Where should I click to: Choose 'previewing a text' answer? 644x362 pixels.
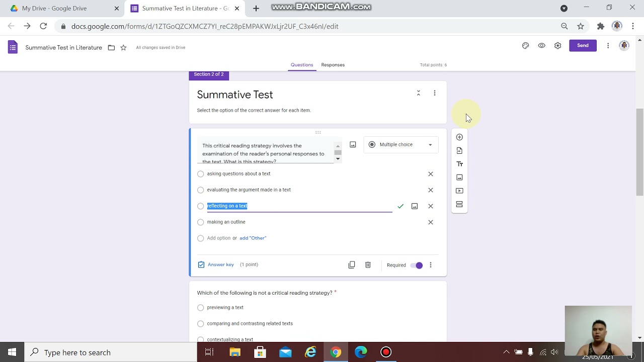(x=201, y=308)
